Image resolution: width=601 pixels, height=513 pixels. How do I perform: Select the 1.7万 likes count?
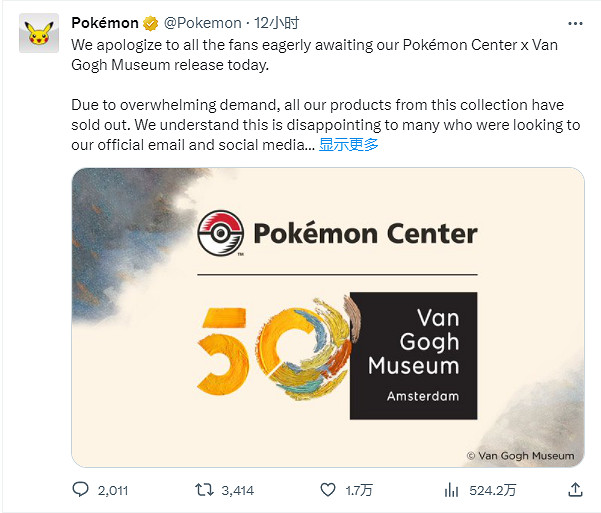point(360,490)
